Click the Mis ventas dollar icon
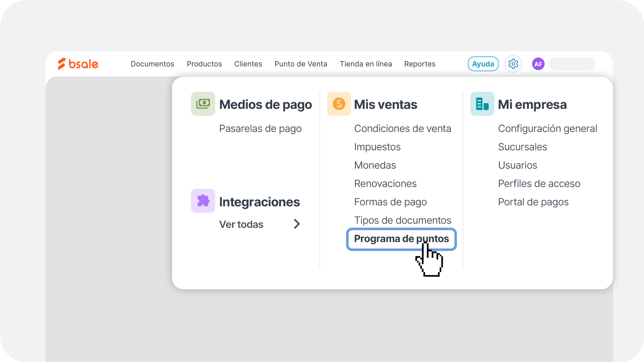 point(339,103)
